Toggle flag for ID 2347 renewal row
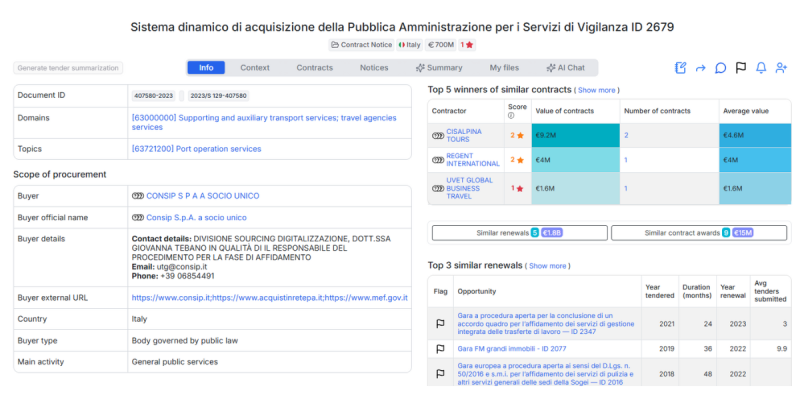The height and width of the screenshot is (400, 800). click(x=439, y=323)
